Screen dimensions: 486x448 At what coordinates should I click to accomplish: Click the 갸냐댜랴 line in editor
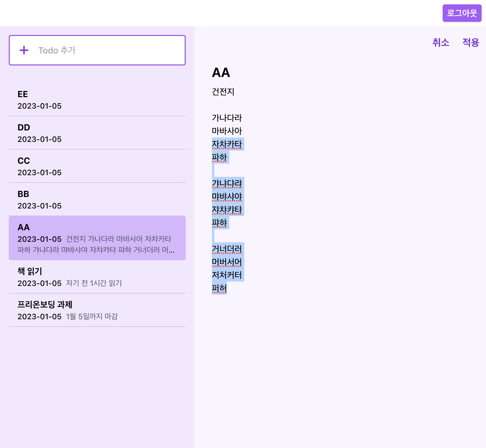[x=227, y=183]
